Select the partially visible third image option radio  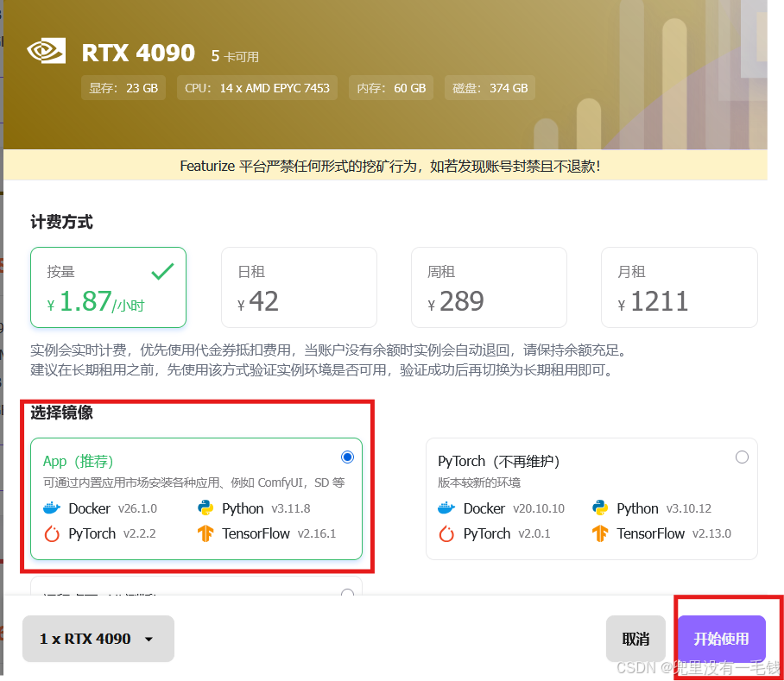tap(347, 594)
